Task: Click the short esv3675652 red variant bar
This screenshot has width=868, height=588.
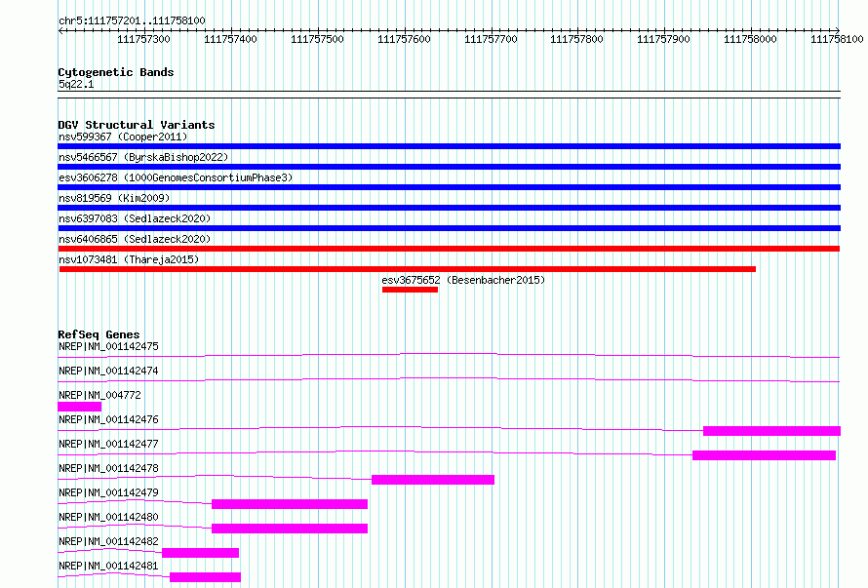Action: [x=410, y=290]
